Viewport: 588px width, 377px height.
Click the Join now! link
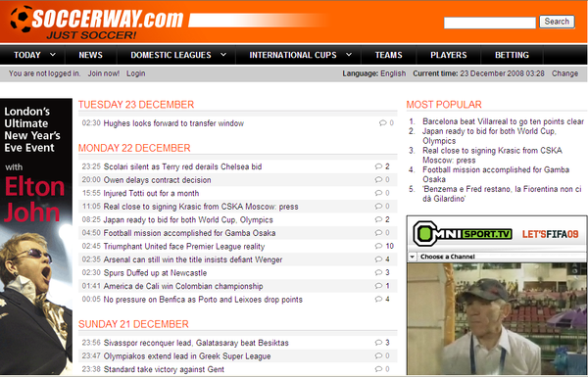point(104,73)
